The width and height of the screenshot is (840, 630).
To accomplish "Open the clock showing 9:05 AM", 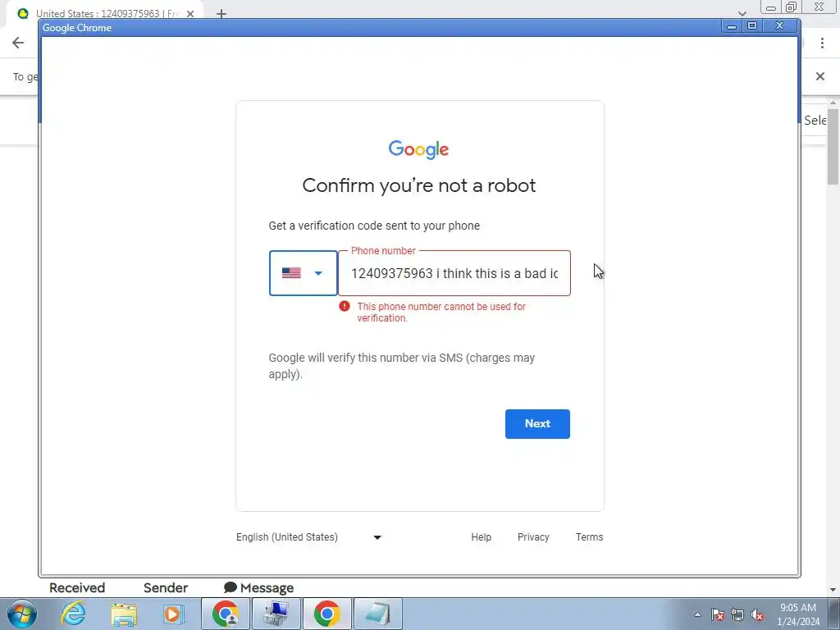I will [x=798, y=614].
